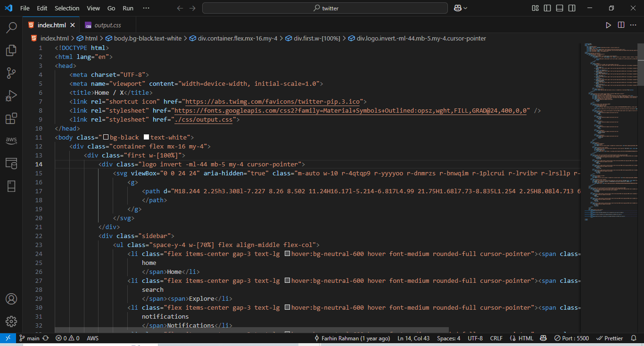Click the color swatch next to text-white
The image size is (644, 346).
146,137
